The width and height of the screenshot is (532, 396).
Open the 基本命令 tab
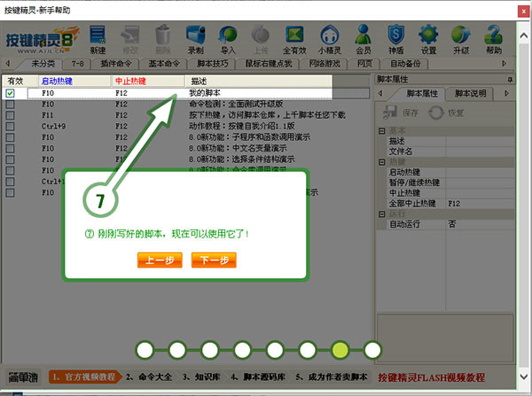coord(164,64)
